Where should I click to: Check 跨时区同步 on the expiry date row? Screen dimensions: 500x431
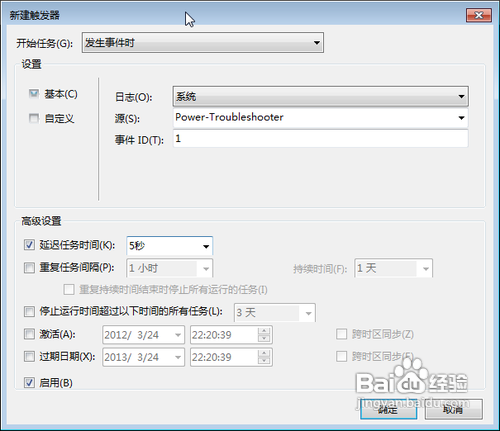click(x=341, y=356)
